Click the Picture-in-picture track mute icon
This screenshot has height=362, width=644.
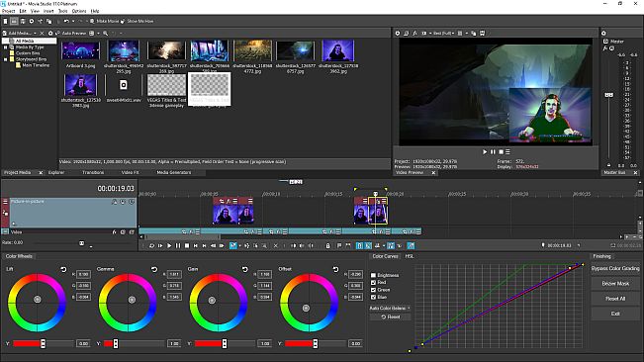[123, 202]
